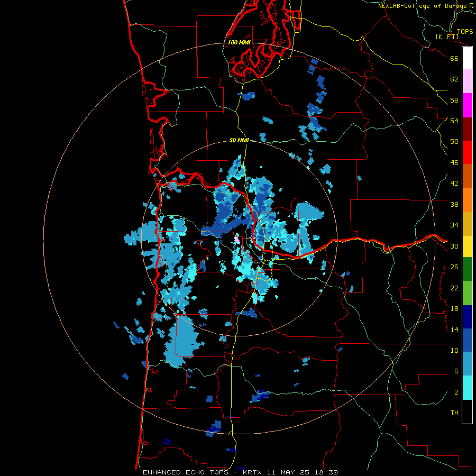The width and height of the screenshot is (476, 476).
Task: Click the "26" legend value
Action: click(454, 267)
